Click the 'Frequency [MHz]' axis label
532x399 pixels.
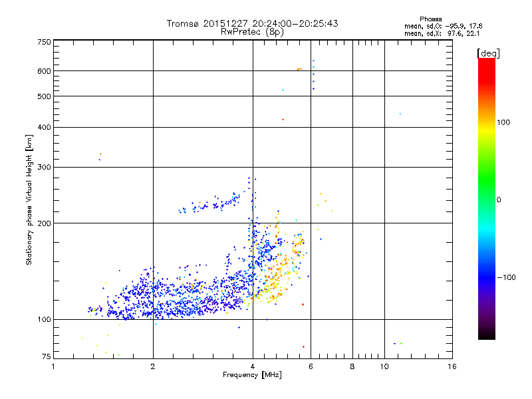click(x=252, y=375)
